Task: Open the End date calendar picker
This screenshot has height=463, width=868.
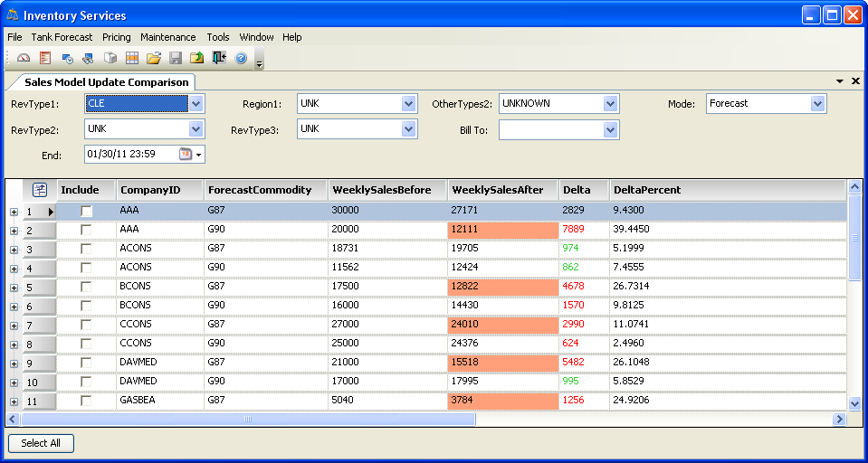Action: coord(186,155)
